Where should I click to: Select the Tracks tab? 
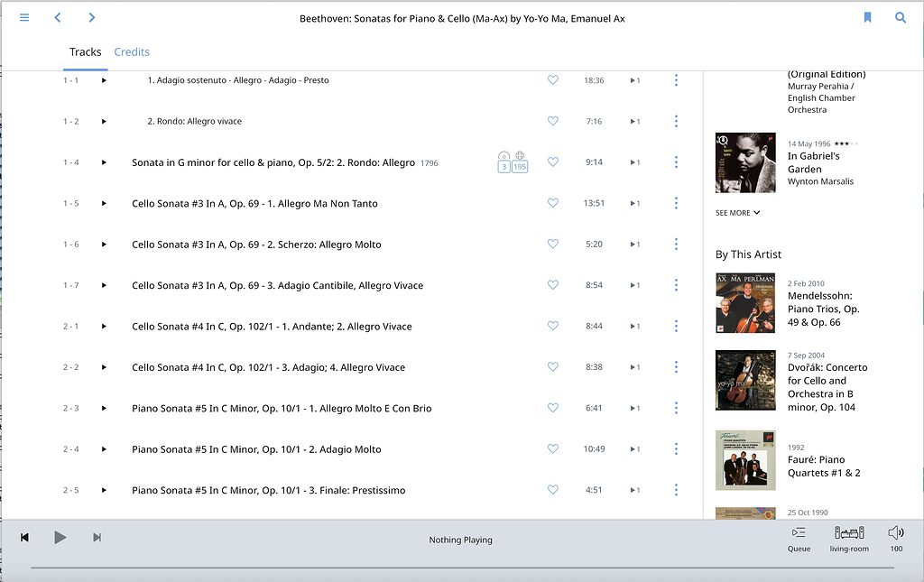86,52
